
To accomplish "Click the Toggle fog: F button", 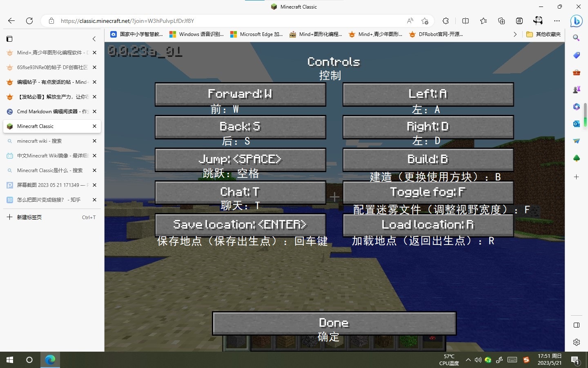I will click(428, 192).
